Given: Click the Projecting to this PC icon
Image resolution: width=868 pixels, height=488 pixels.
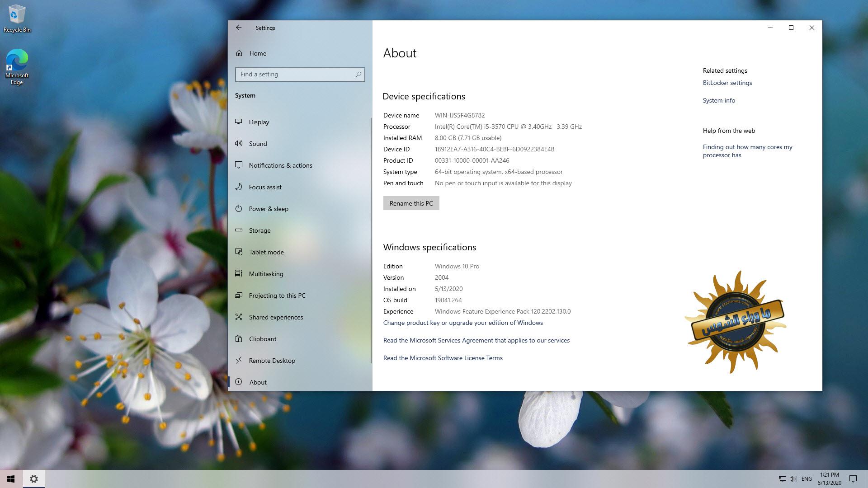Looking at the screenshot, I should (239, 295).
